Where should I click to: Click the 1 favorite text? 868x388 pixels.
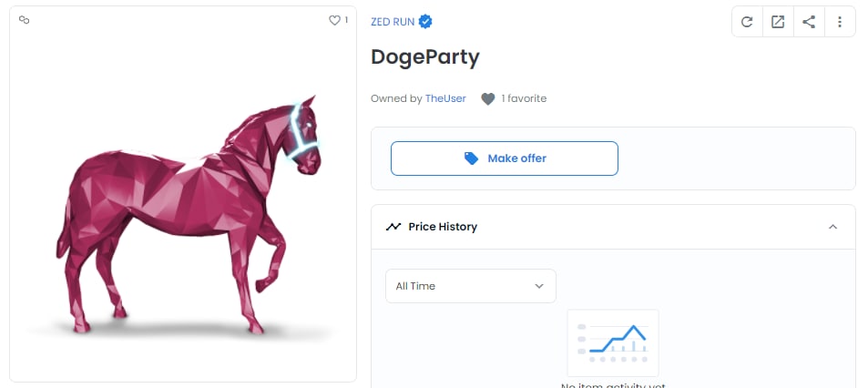click(524, 98)
